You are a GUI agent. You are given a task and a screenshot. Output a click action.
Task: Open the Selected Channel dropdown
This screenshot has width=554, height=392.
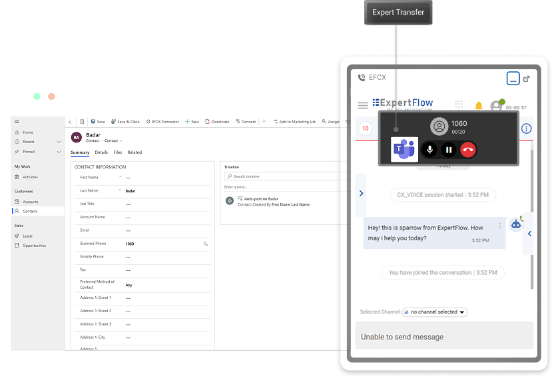pos(435,312)
